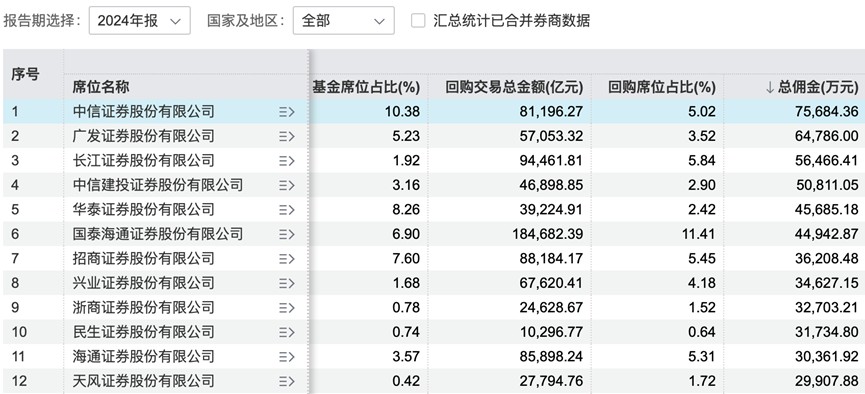Click repo amount cell 184,682.39
The image size is (865, 394).
tap(547, 235)
